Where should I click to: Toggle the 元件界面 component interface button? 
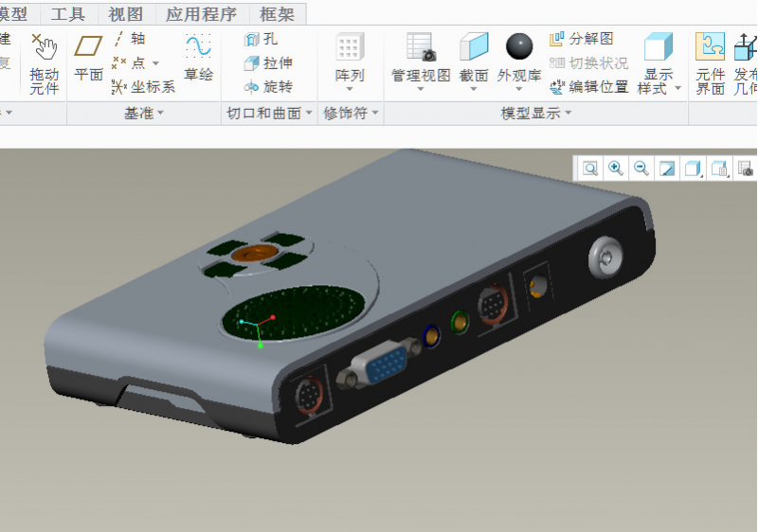pyautogui.click(x=710, y=62)
